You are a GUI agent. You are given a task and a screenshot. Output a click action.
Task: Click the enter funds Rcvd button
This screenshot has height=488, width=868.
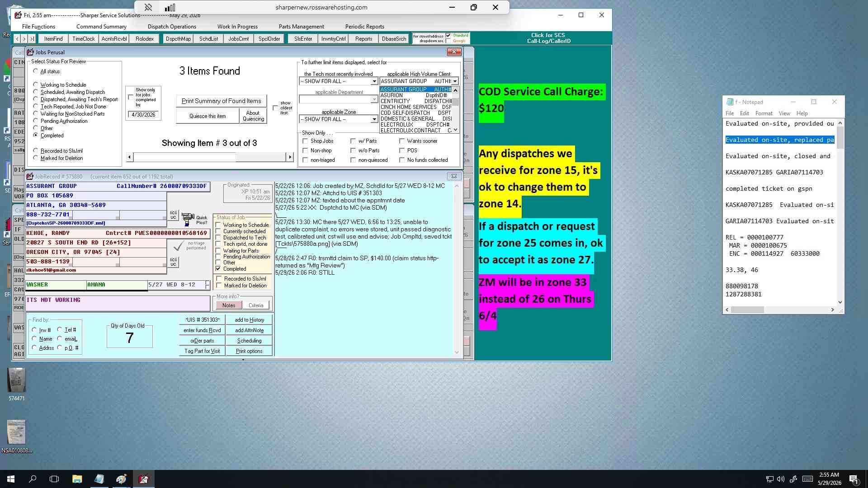pos(202,330)
